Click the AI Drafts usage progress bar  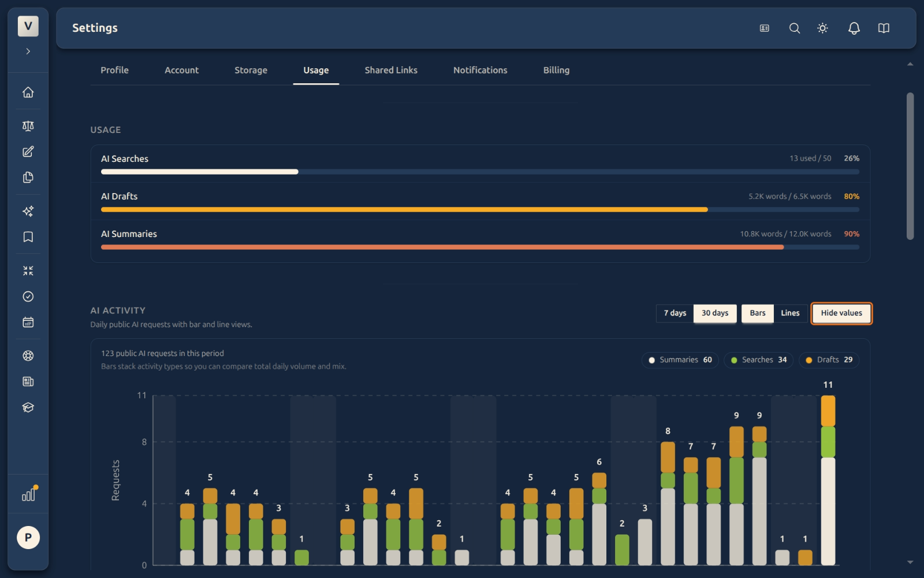(x=480, y=210)
